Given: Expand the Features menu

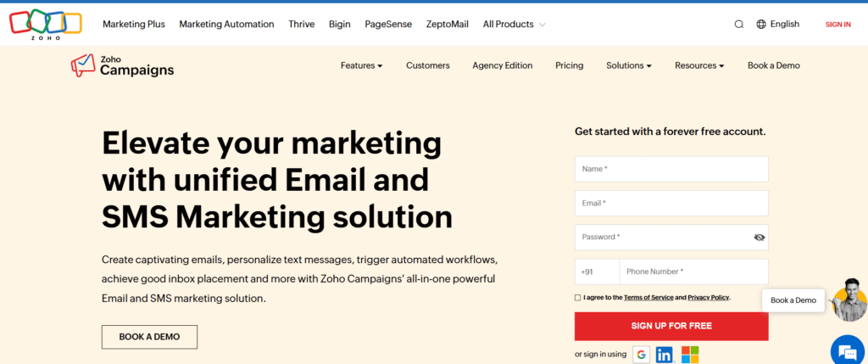Looking at the screenshot, I should [361, 65].
